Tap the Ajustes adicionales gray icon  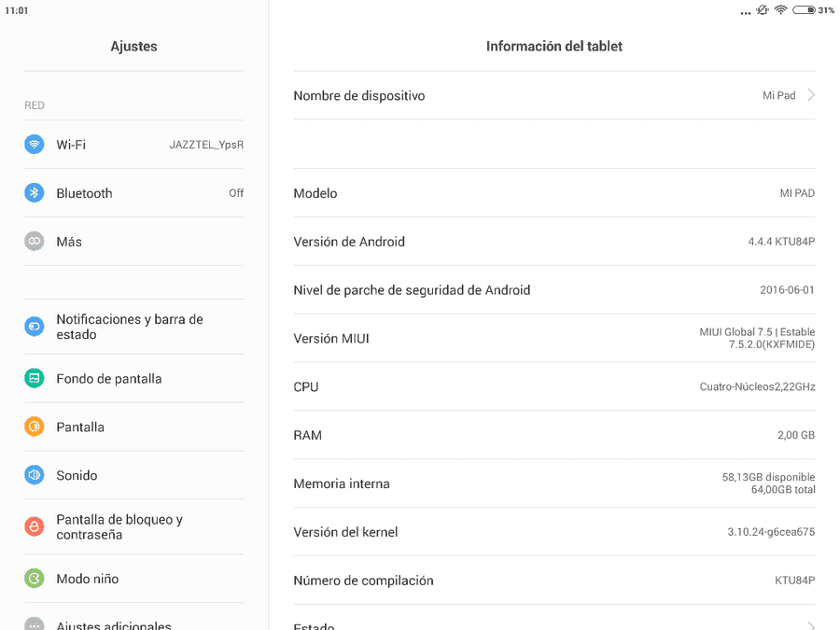point(35,624)
